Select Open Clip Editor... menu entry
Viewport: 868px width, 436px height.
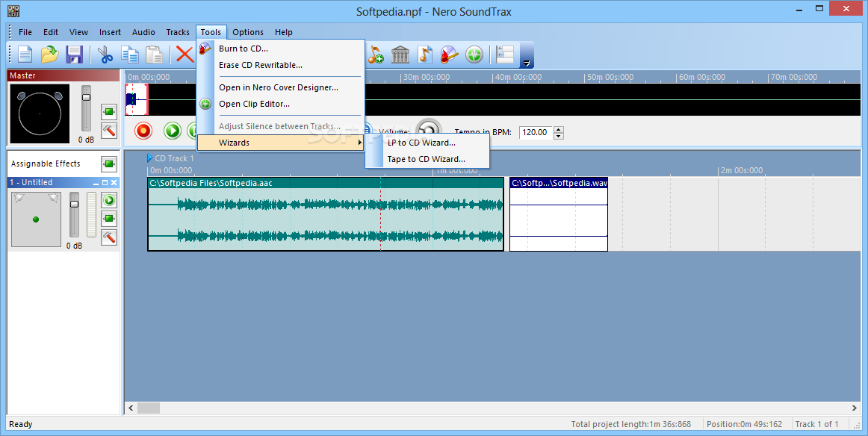[x=281, y=104]
